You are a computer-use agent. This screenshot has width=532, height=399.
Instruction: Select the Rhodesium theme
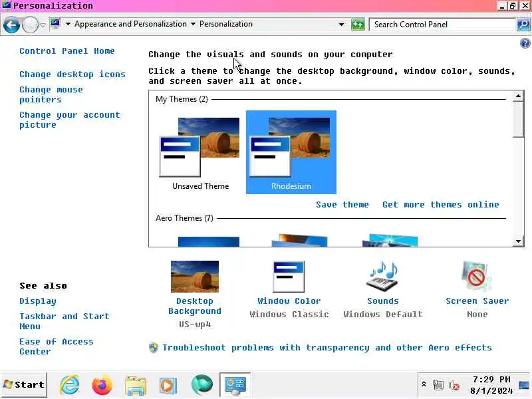(291, 152)
